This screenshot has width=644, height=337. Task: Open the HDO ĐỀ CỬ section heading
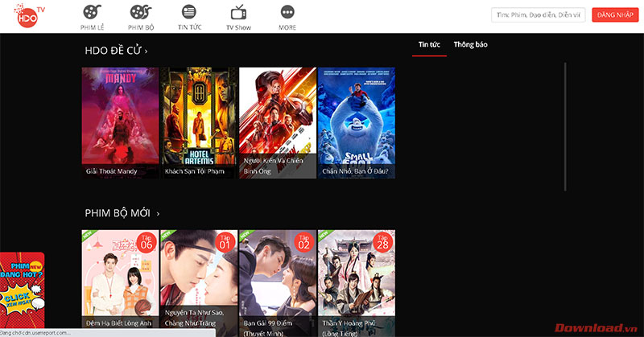pyautogui.click(x=113, y=51)
